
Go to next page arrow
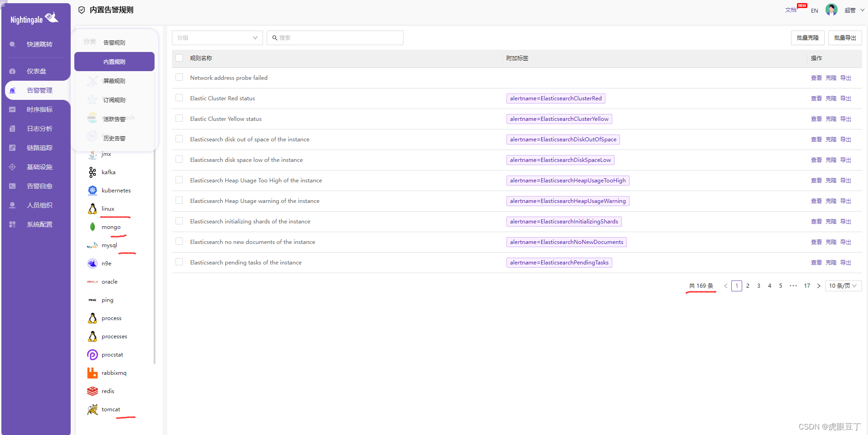tap(819, 286)
